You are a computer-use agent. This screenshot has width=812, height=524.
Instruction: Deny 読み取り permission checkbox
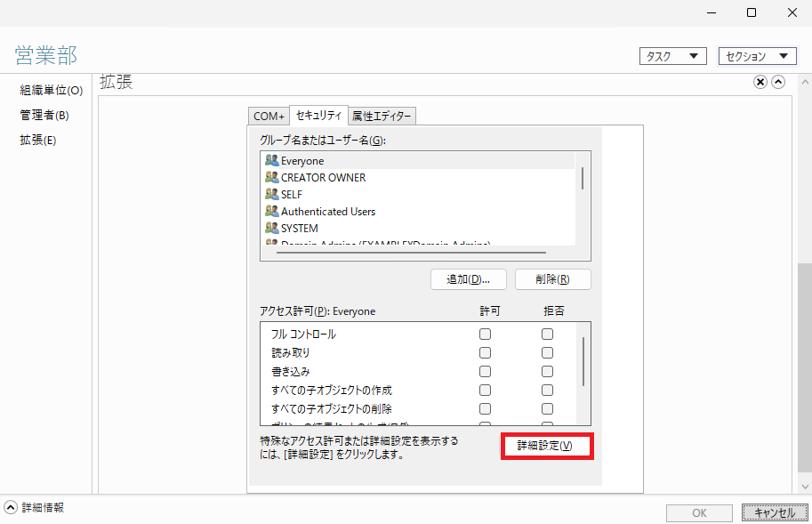click(547, 352)
